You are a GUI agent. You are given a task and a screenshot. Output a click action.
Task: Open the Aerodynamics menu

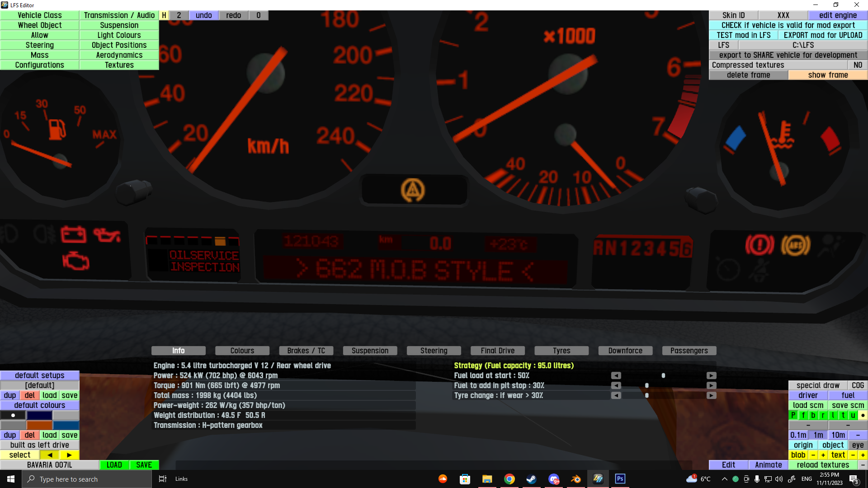click(x=119, y=55)
